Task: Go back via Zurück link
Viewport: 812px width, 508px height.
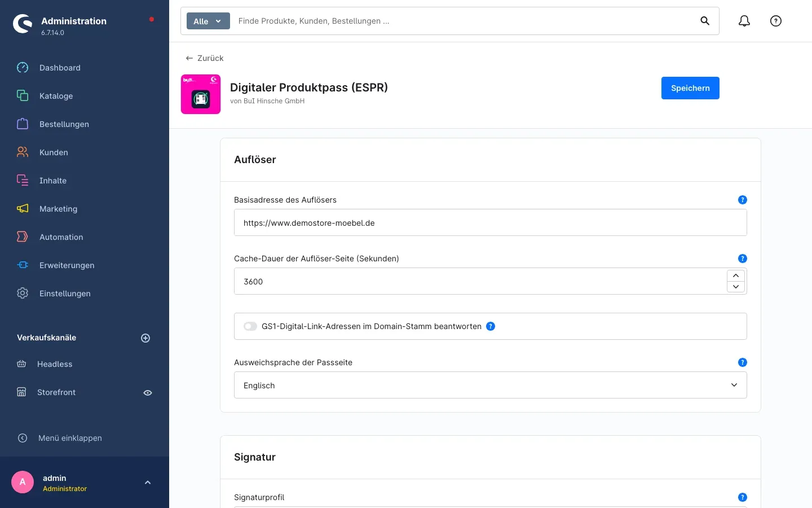Action: pos(205,58)
